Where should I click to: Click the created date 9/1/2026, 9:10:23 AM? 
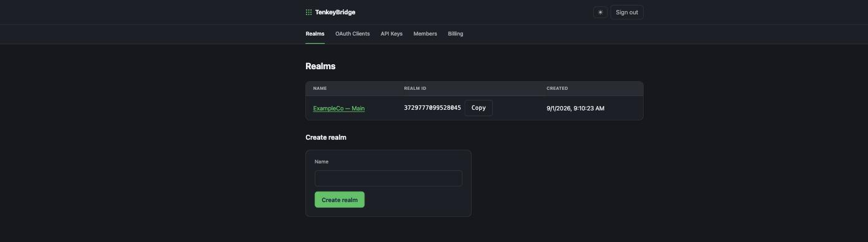tap(575, 109)
